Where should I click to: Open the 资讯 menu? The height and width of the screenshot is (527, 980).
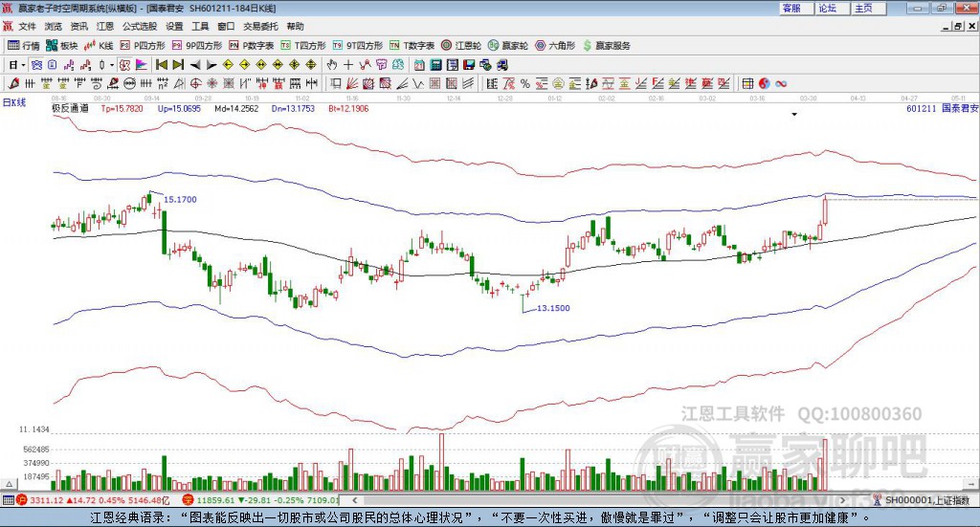(78, 26)
